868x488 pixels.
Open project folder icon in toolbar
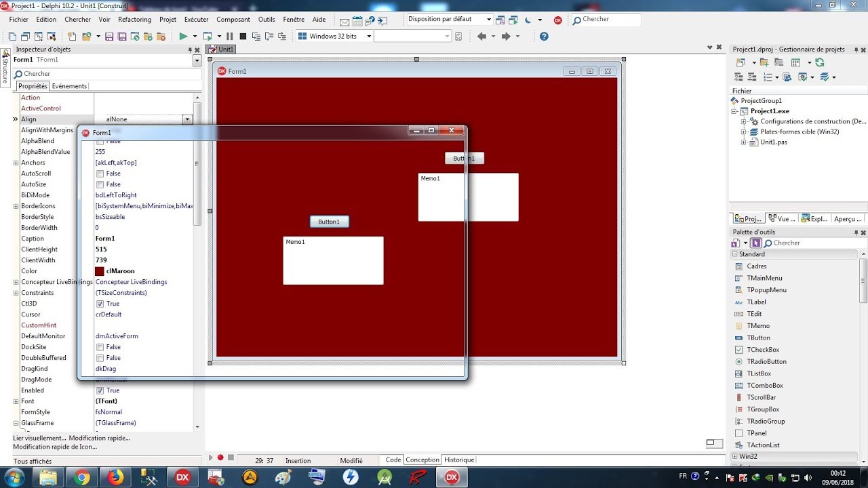point(86,36)
